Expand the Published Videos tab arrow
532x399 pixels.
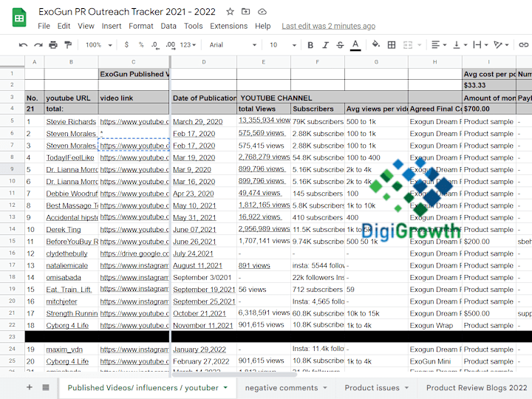point(225,387)
